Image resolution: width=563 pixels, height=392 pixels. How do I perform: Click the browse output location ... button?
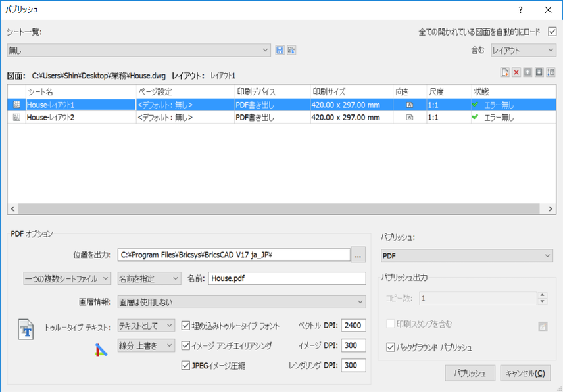[x=358, y=255]
